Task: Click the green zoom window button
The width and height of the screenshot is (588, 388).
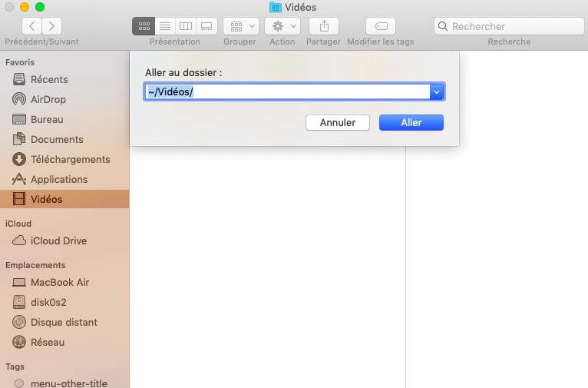Action: (x=40, y=7)
